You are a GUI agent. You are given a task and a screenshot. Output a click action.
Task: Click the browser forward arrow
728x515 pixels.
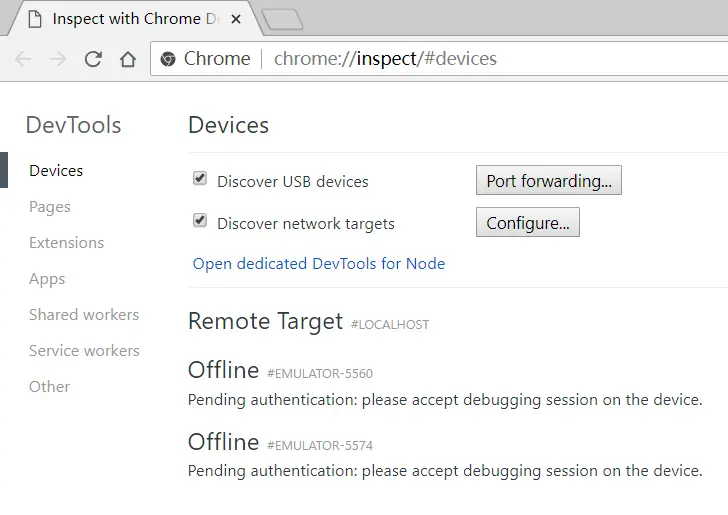58,59
